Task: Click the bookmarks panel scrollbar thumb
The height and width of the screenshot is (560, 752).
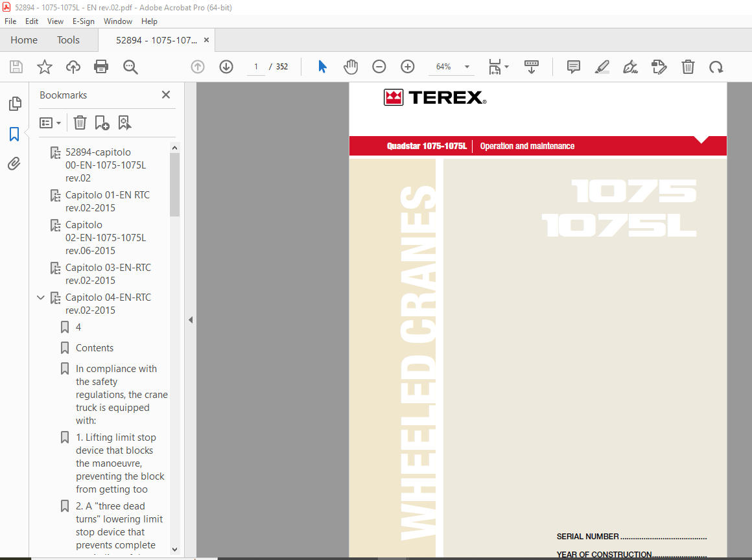Action: (174, 185)
